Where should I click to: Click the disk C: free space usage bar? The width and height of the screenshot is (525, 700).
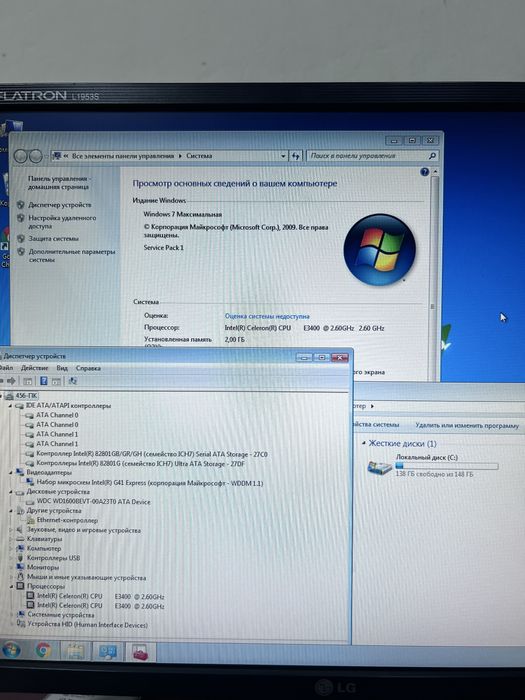446,466
